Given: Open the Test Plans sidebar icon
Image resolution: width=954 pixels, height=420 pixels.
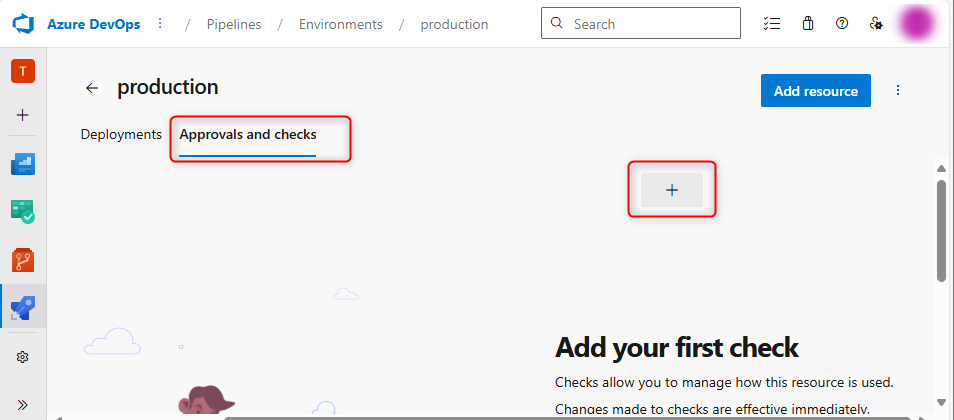Looking at the screenshot, I should click(23, 212).
